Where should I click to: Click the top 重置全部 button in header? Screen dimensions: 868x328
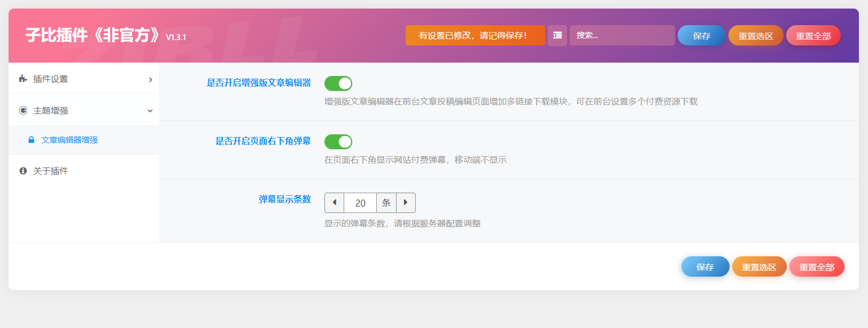pos(813,35)
